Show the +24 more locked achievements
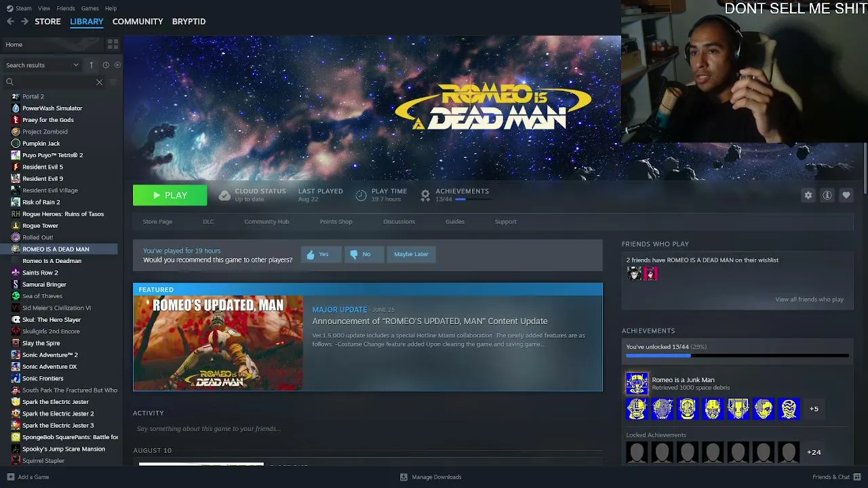The width and height of the screenshot is (868, 488). 814,452
